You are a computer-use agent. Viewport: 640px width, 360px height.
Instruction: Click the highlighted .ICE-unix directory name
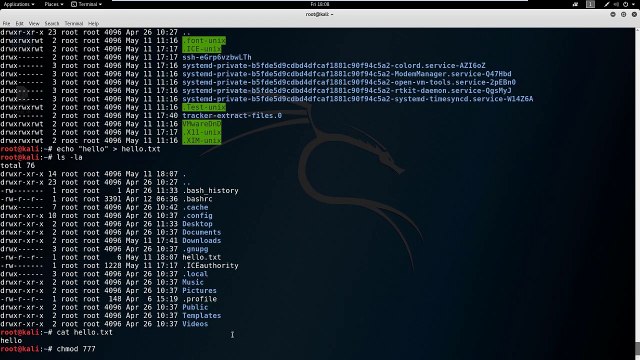[202, 49]
